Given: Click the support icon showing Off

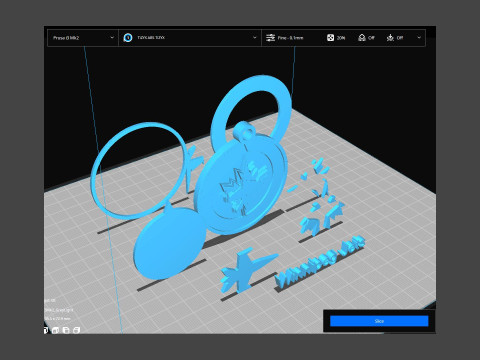Looking at the screenshot, I should pyautogui.click(x=362, y=38).
